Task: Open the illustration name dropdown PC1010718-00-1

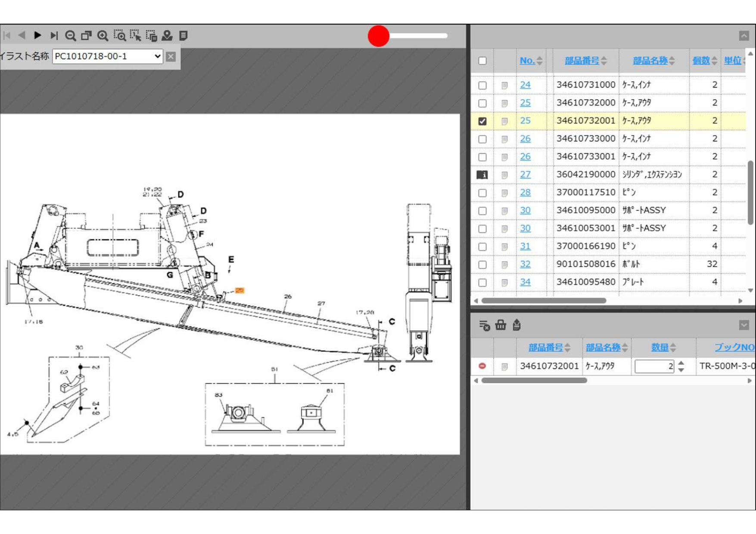Action: [107, 56]
